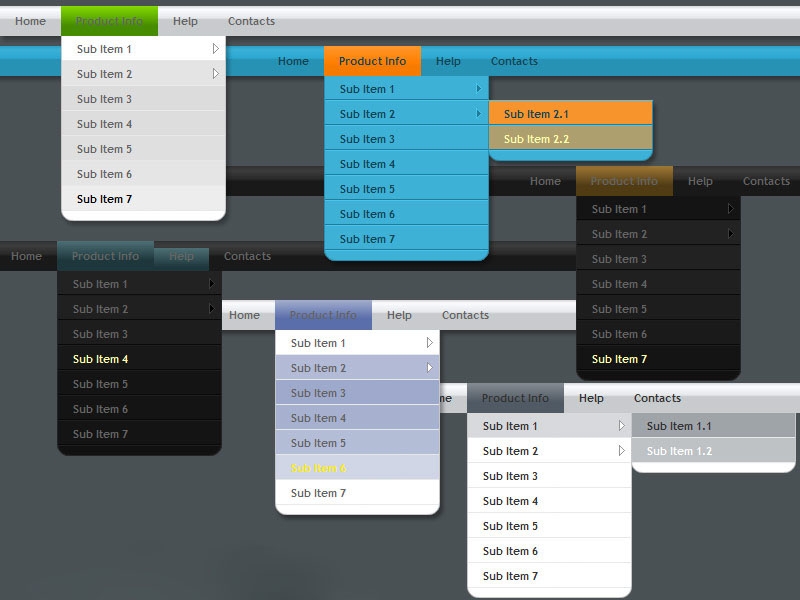
Task: Select Sub Item 1.2 in gray submenu
Action: (713, 451)
